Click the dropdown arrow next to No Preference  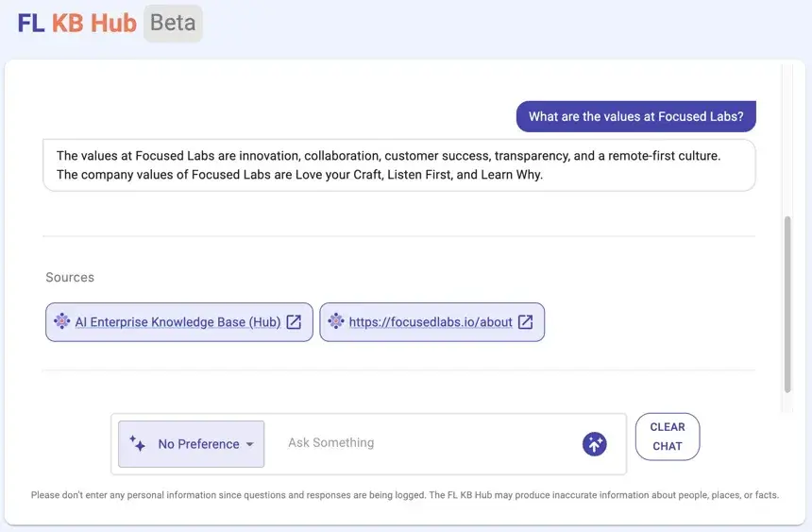coord(250,444)
